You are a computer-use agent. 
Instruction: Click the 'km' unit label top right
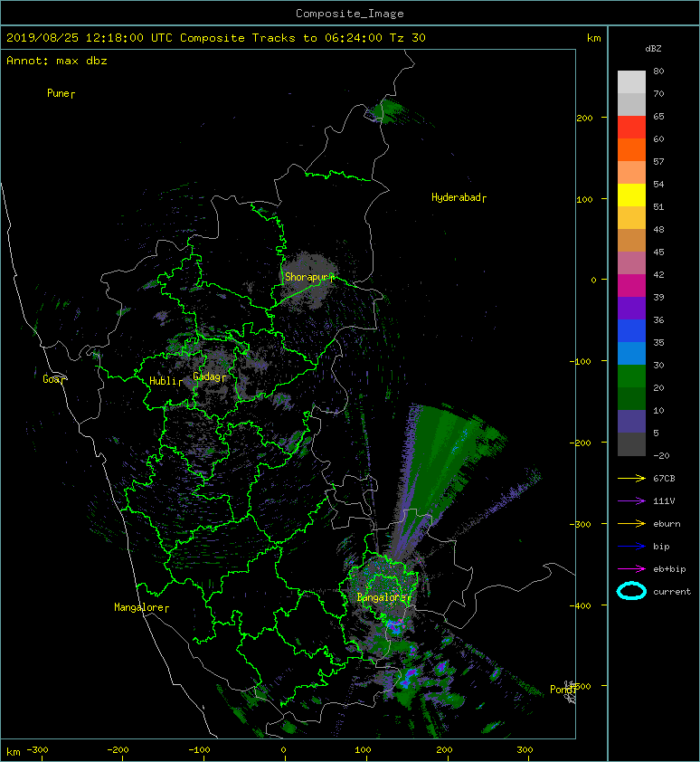[x=593, y=38]
